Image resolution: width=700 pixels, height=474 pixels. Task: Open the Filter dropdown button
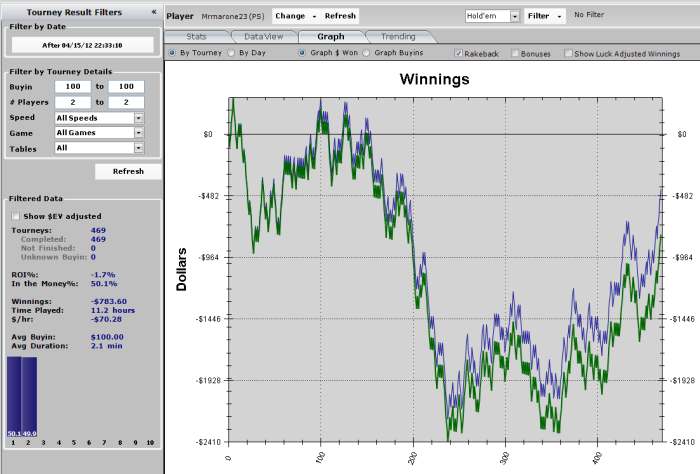pyautogui.click(x=545, y=16)
